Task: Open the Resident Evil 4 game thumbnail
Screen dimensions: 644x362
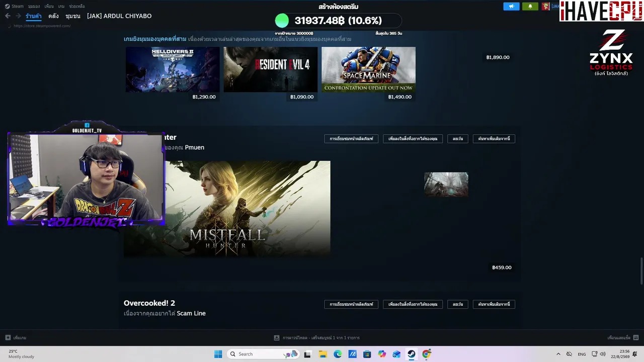Action: pyautogui.click(x=271, y=69)
